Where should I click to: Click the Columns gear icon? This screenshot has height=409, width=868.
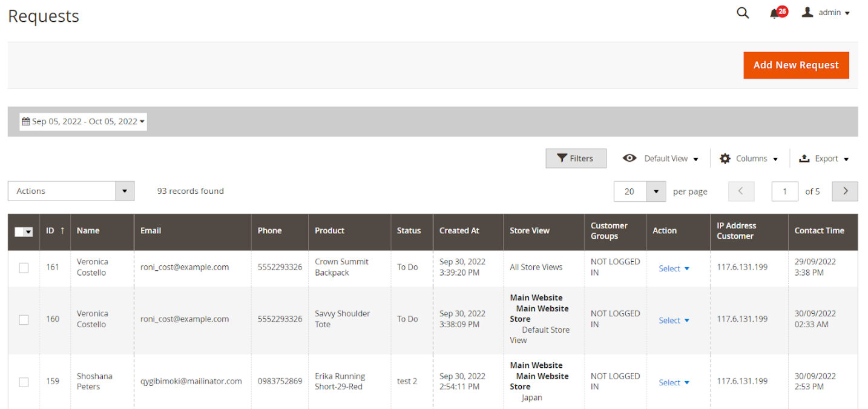point(725,158)
